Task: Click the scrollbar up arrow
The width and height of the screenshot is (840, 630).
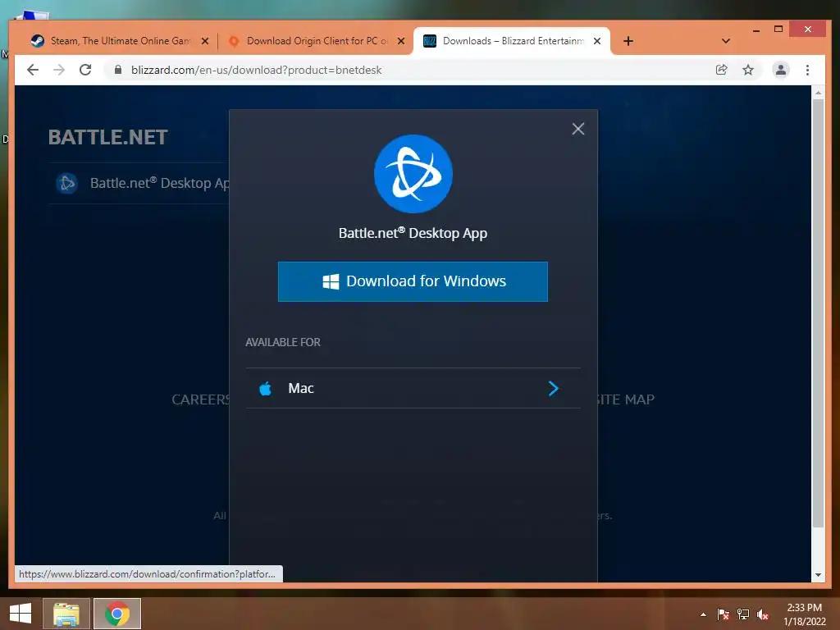Action: click(x=818, y=93)
